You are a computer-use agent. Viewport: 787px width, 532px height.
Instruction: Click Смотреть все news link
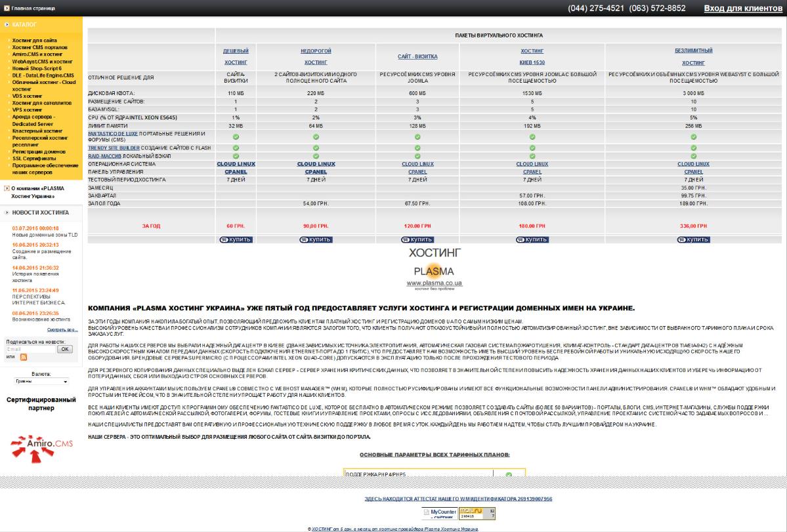click(62, 329)
